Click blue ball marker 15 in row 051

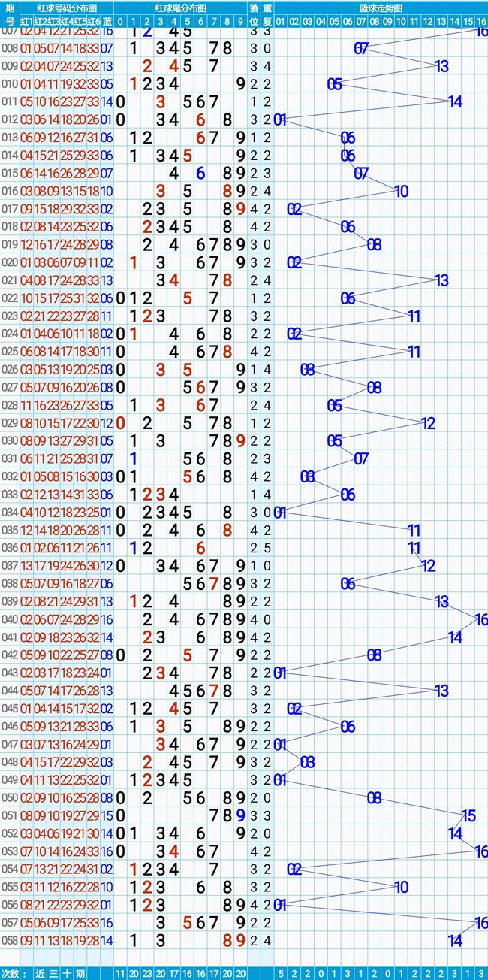[468, 815]
